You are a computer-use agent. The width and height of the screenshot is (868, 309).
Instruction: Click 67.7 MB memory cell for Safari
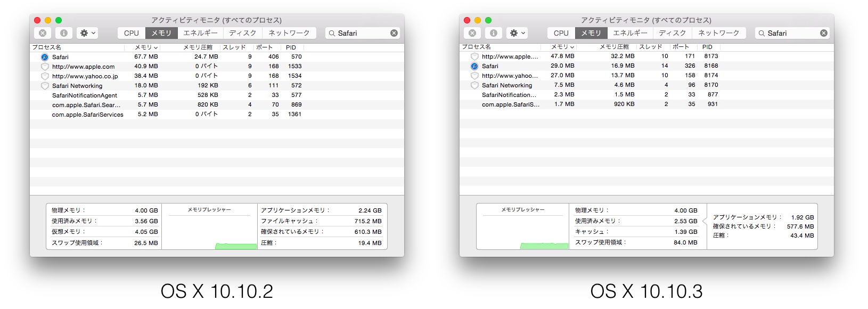[146, 56]
